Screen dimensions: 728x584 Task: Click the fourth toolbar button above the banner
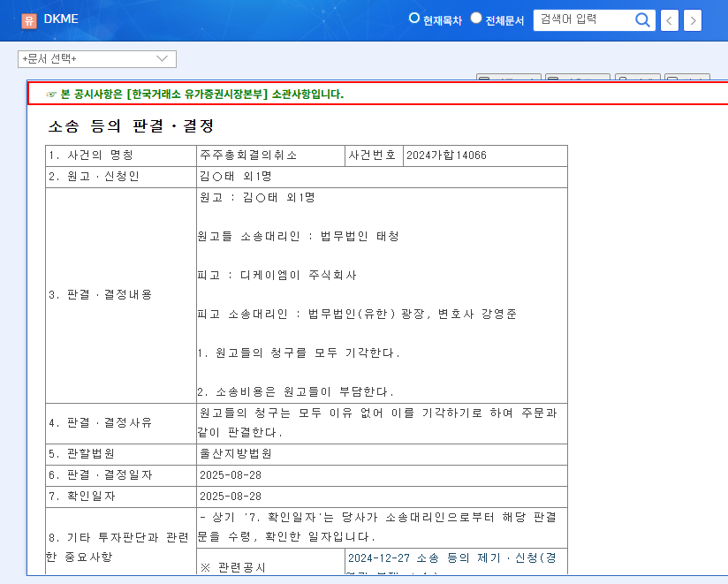point(688,79)
